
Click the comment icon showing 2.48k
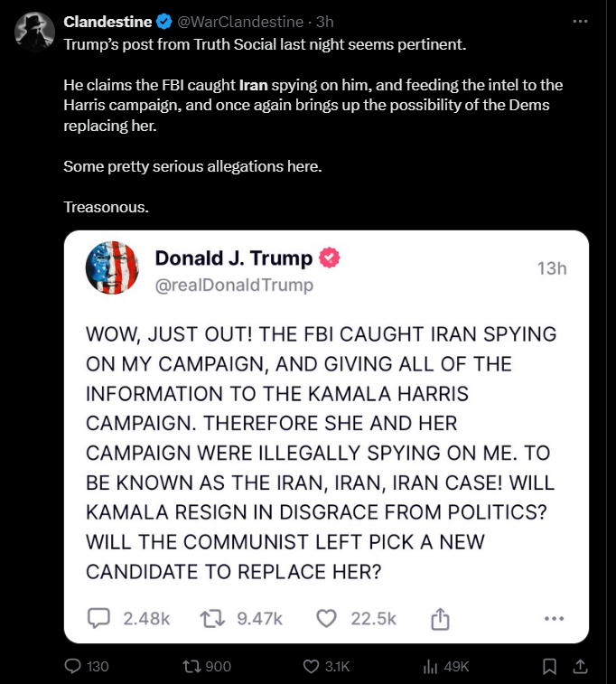coord(98,618)
